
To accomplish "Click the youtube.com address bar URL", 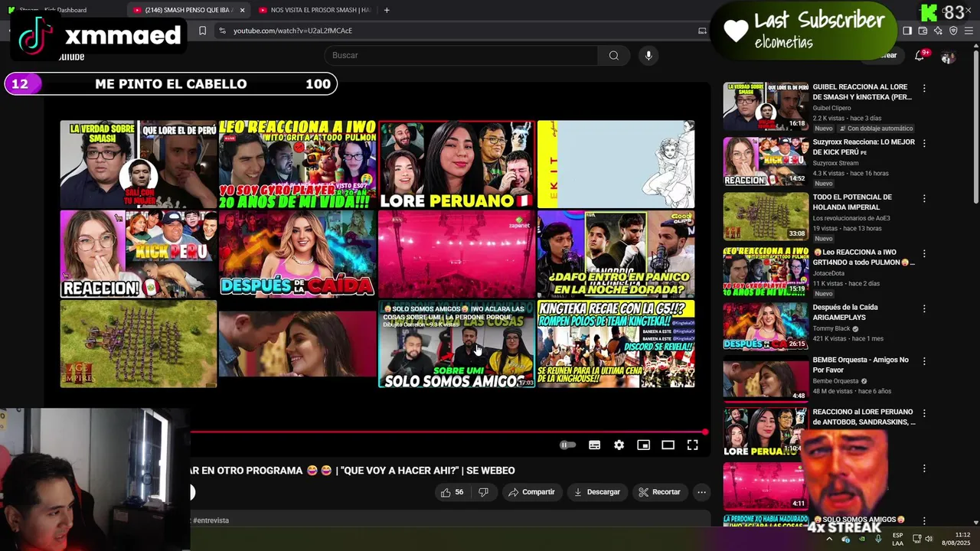I will pos(292,31).
